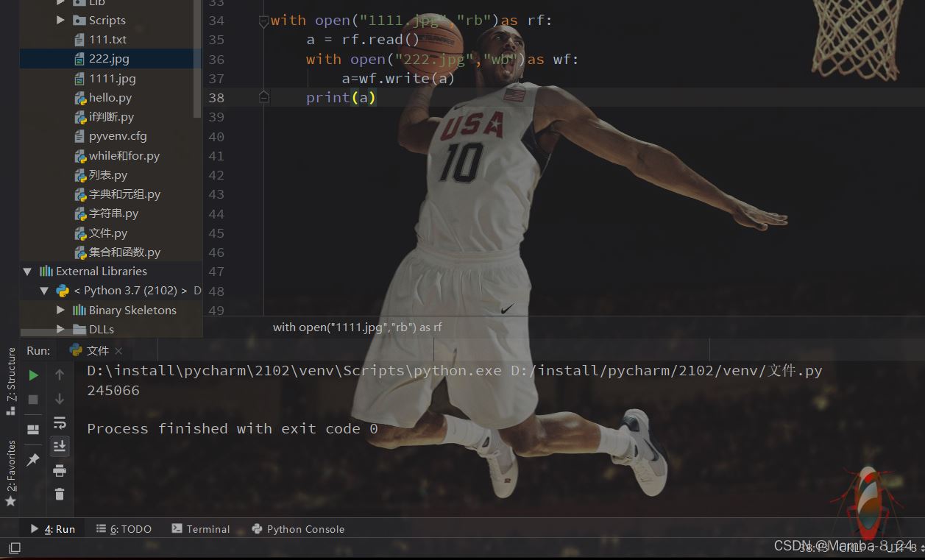Click the Python 3.7 interpreter icon
Screen dimensions: 925x560
(63, 291)
